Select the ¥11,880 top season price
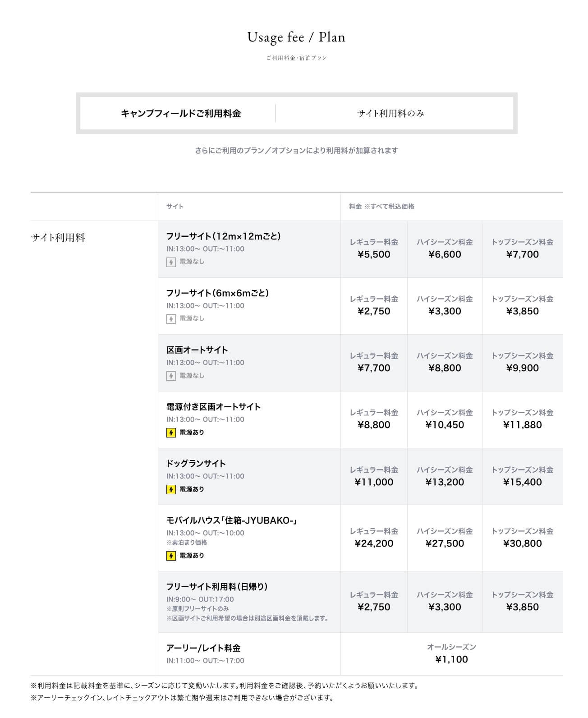588x718 pixels. click(x=522, y=425)
